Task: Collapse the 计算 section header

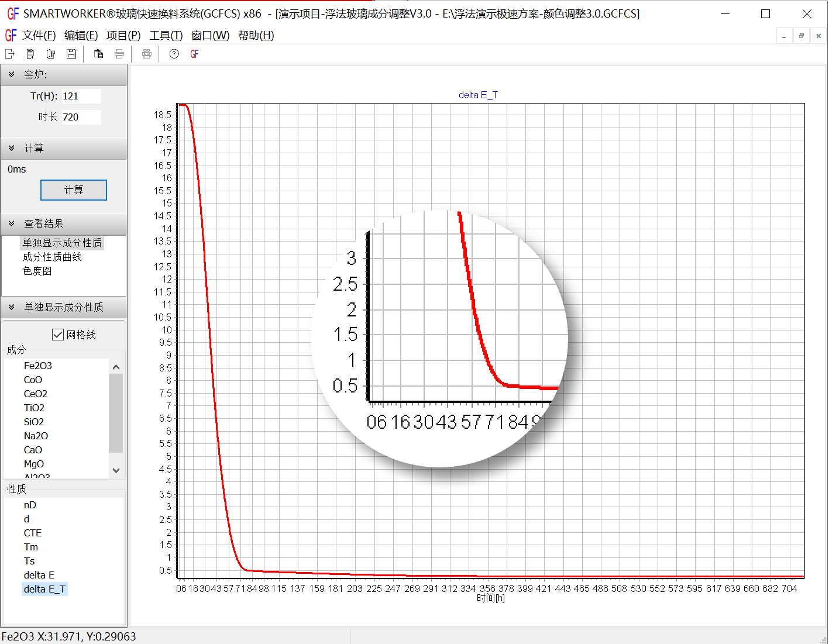Action: [x=12, y=148]
